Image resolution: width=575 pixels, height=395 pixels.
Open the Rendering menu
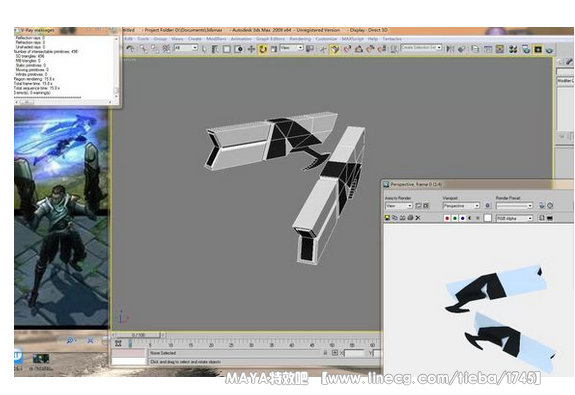(300, 39)
